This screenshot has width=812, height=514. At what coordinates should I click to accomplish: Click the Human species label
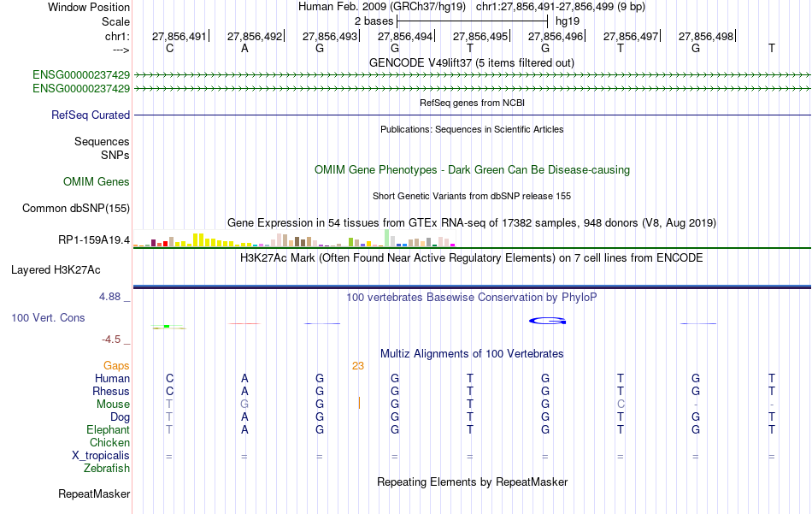(112, 379)
